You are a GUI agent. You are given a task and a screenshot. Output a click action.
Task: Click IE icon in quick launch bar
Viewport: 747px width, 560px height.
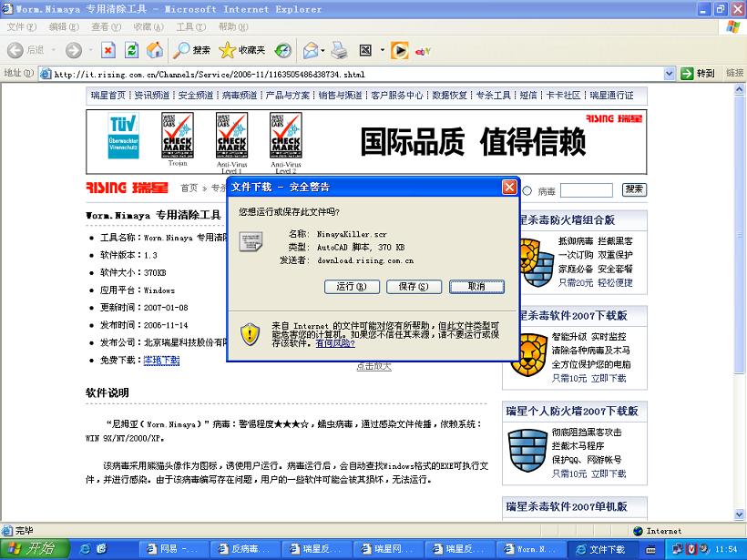point(85,549)
